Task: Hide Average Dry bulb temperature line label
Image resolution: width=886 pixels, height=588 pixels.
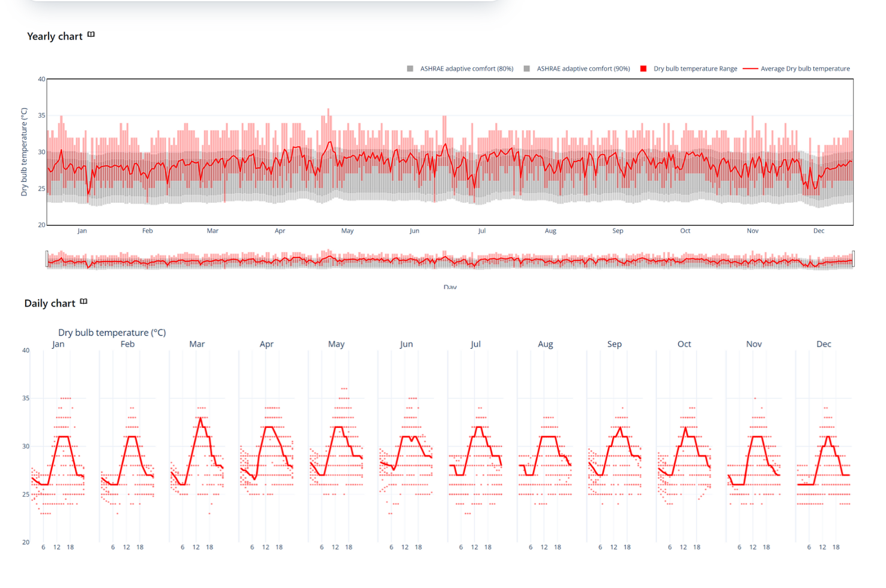Action: tap(805, 69)
